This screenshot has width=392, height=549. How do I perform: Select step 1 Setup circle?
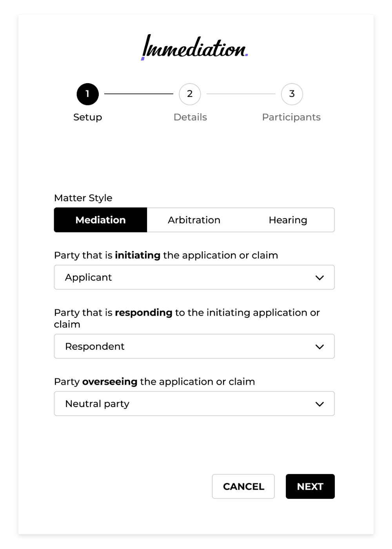pyautogui.click(x=87, y=94)
